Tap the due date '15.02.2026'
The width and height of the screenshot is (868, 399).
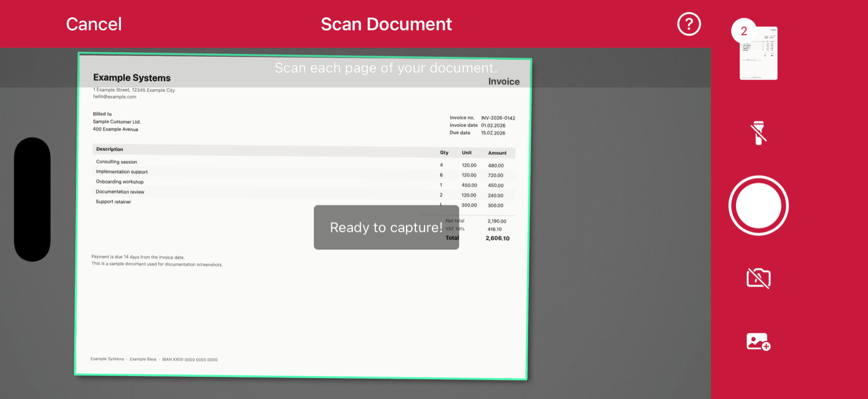coord(493,133)
